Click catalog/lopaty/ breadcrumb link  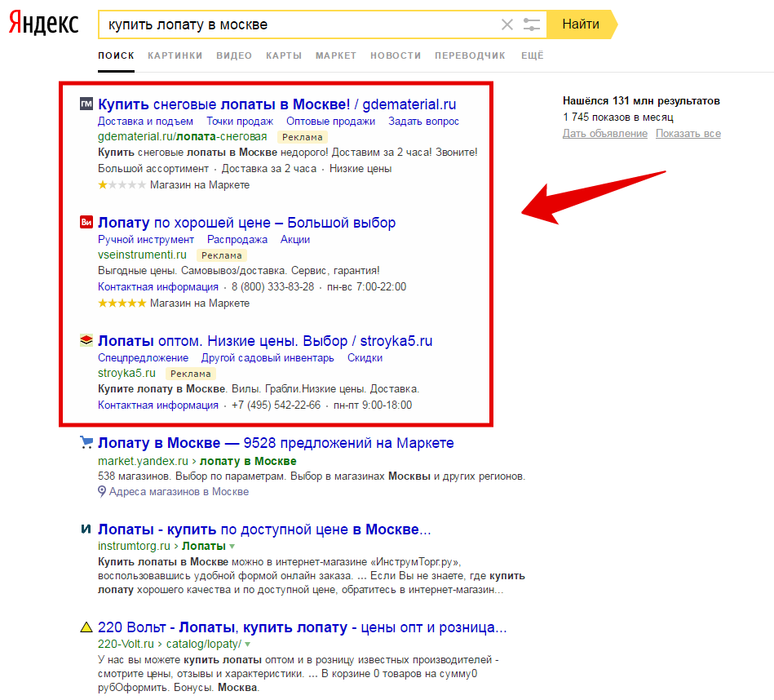point(204,644)
